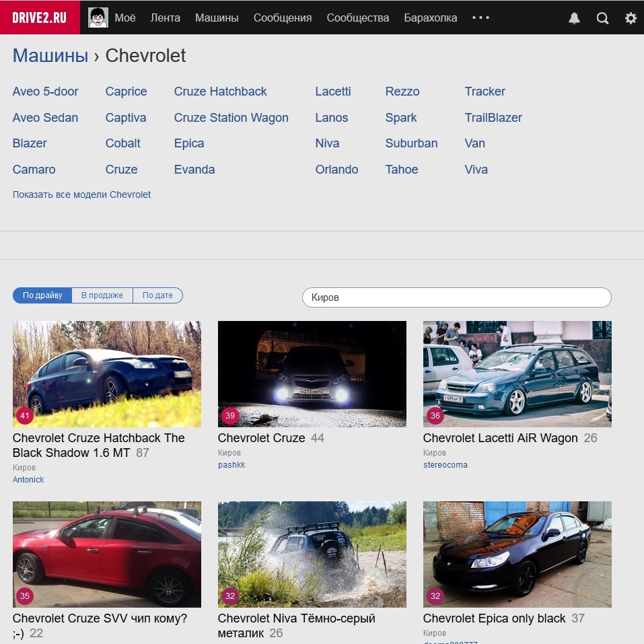The image size is (644, 644).
Task: Open the Viva model link
Action: coord(476,169)
